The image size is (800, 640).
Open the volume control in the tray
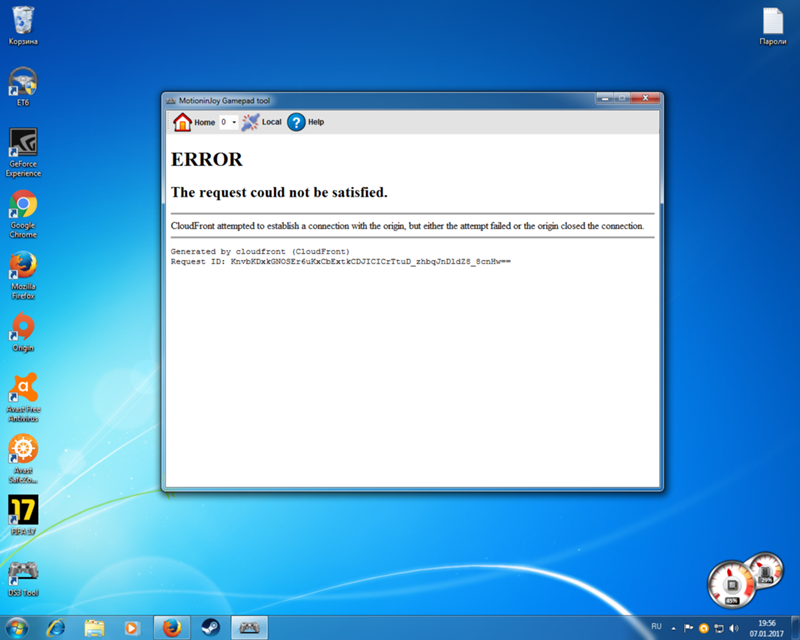(x=734, y=628)
